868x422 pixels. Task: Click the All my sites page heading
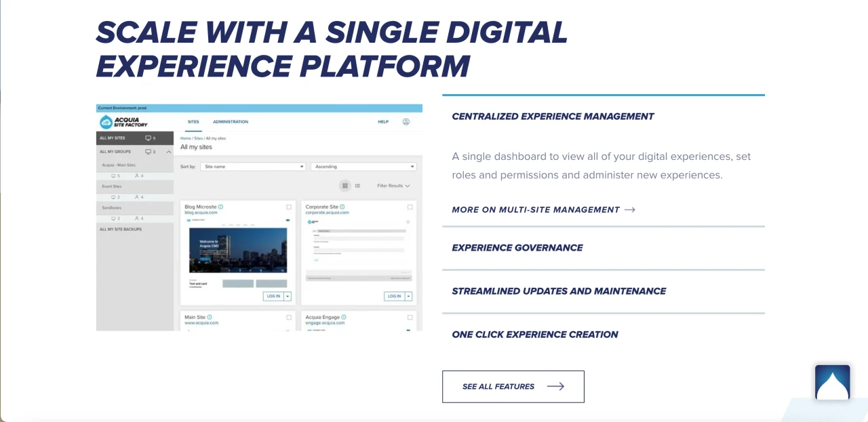196,147
